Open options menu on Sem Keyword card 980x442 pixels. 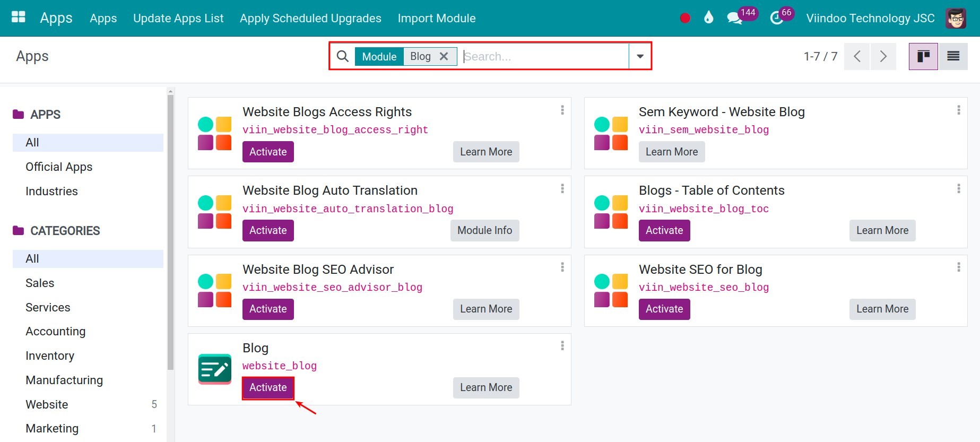point(958,110)
